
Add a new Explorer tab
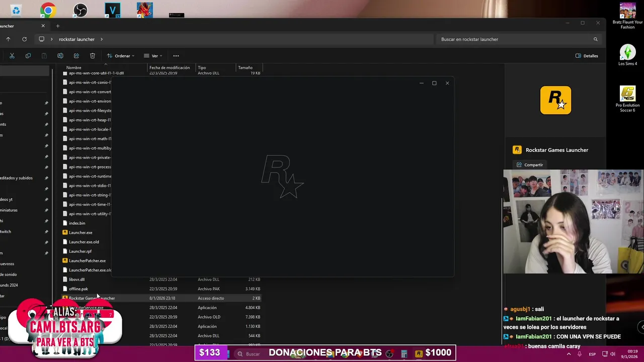(58, 26)
